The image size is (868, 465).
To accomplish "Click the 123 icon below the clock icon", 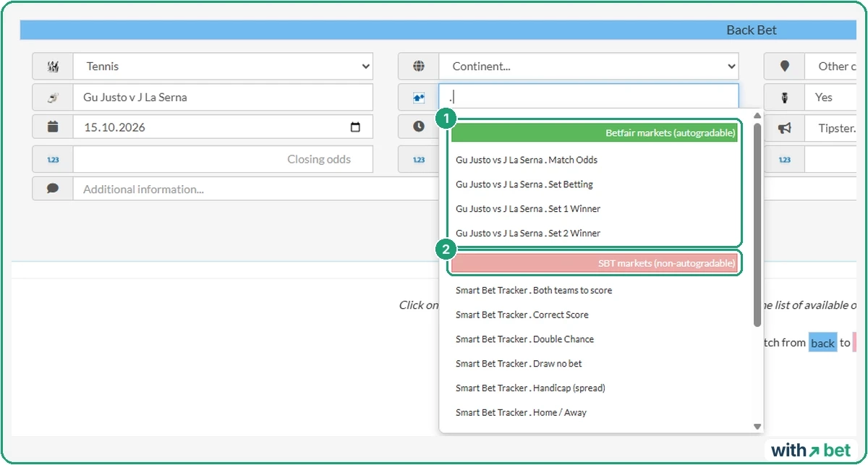I will (x=419, y=160).
